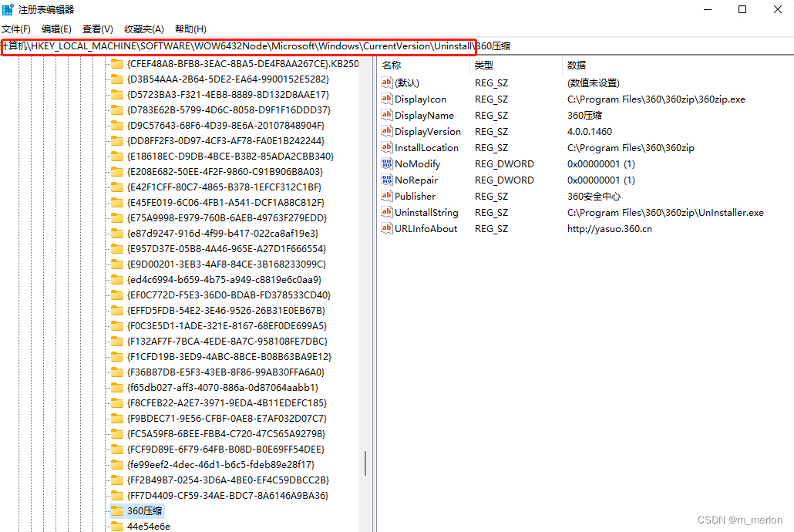Select the DisplayName string value icon
This screenshot has width=794, height=532.
pyautogui.click(x=387, y=115)
